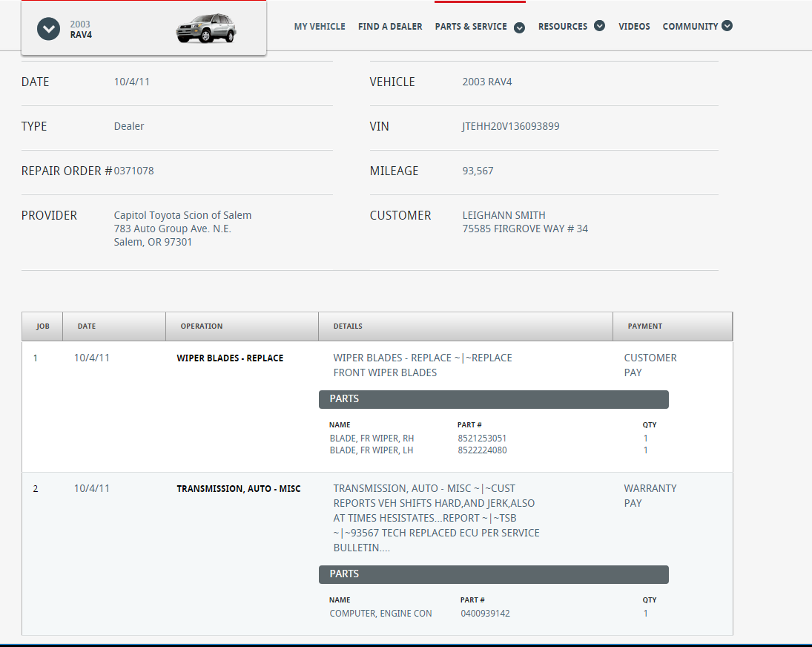Expand the Resources dropdown arrow icon

click(x=599, y=26)
